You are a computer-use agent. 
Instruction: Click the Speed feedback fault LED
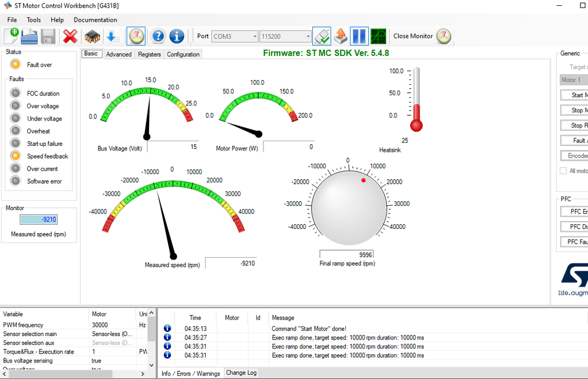click(x=15, y=156)
